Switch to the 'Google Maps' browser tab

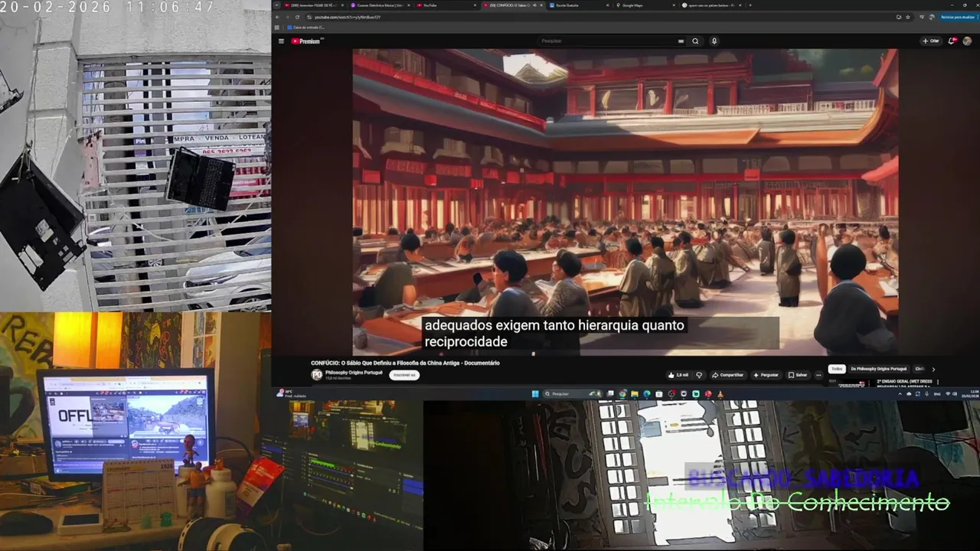pyautogui.click(x=645, y=5)
